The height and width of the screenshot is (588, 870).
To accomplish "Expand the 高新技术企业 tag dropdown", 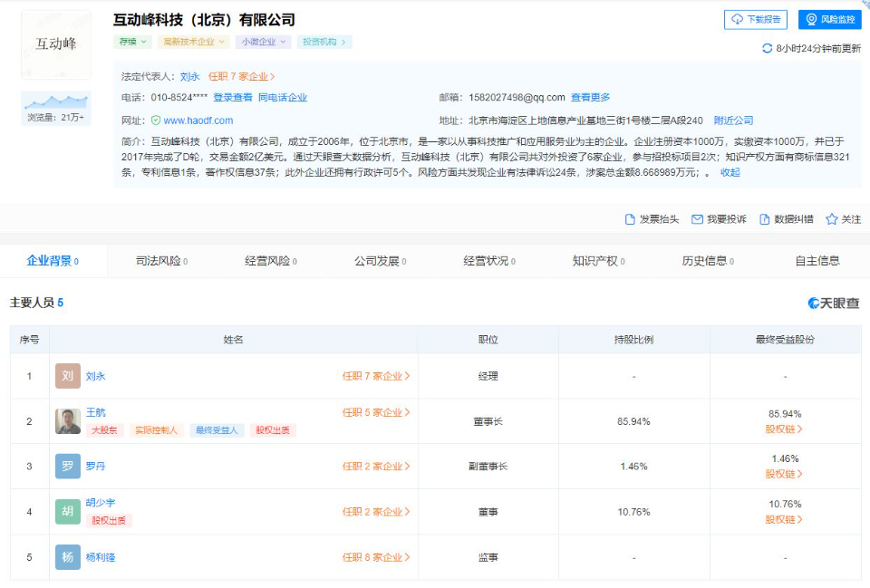I will tap(194, 42).
